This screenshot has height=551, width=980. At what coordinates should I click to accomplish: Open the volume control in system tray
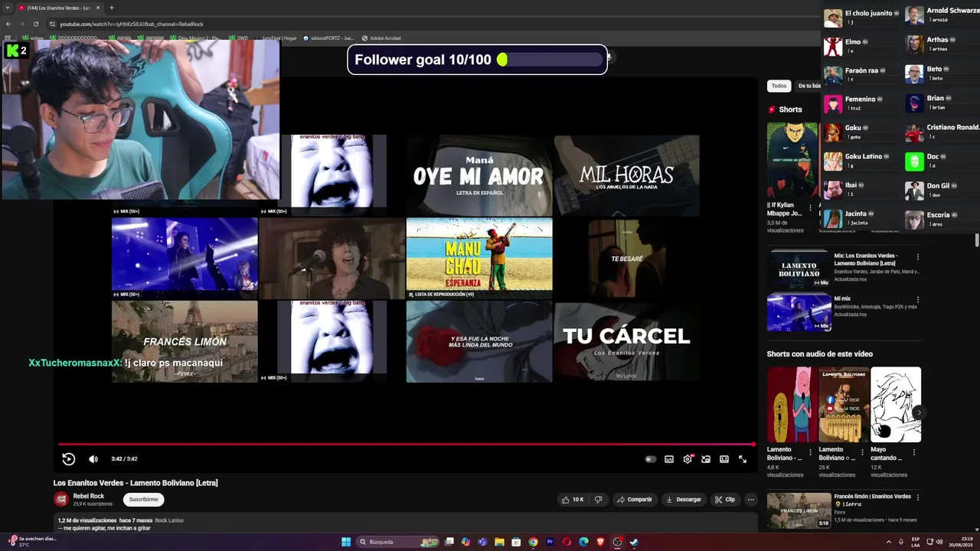(x=939, y=541)
